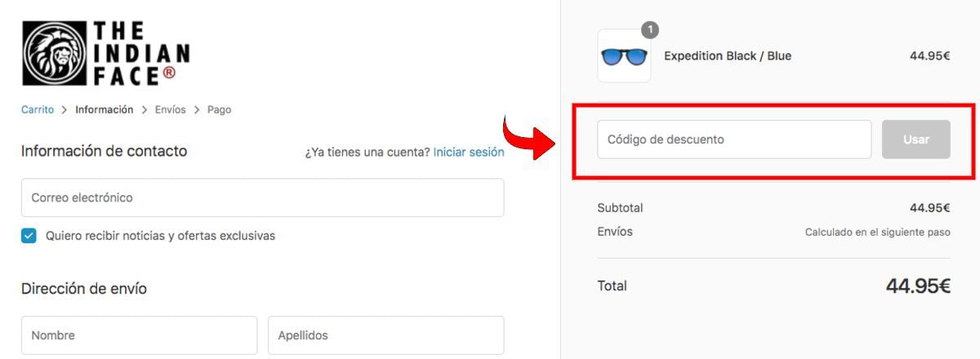Click into the Apellidos field
Viewport: 980px width, 359px height.
coord(386,335)
